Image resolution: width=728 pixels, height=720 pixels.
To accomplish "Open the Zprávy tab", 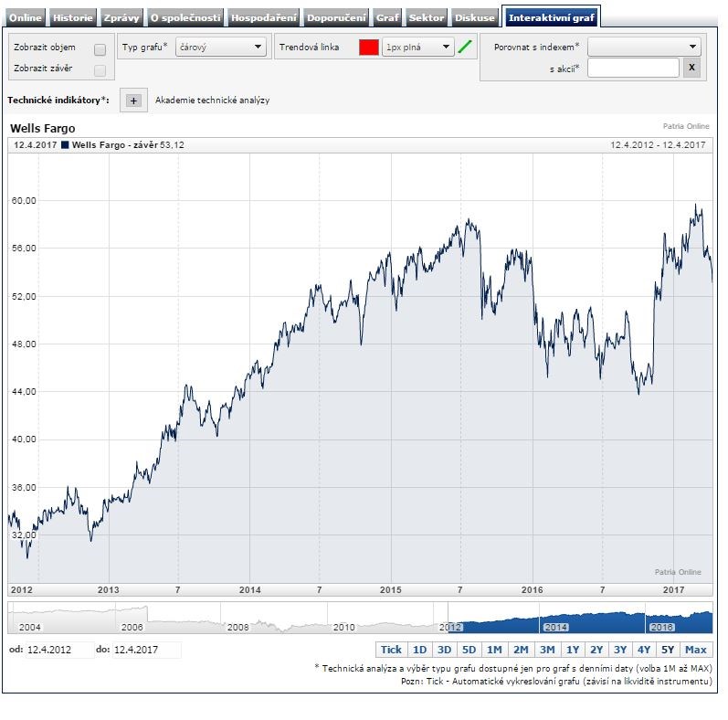I will (121, 17).
